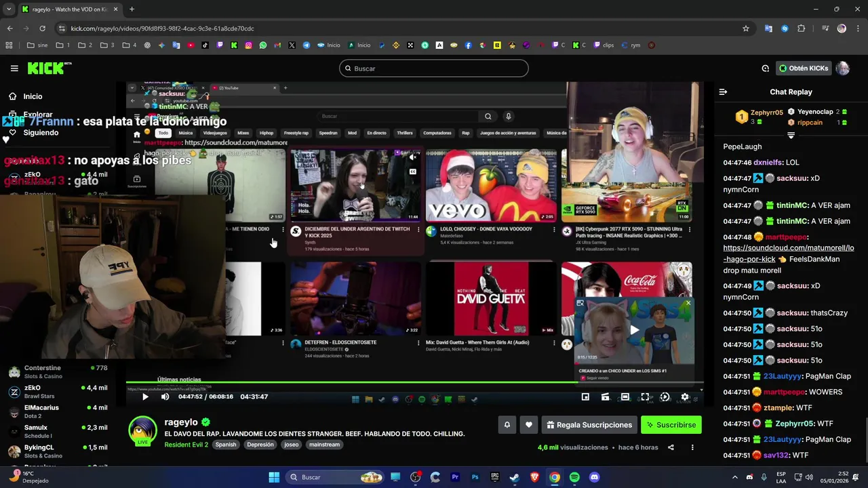Bookmark this page with star icon
Image resolution: width=868 pixels, height=488 pixels.
tap(746, 28)
